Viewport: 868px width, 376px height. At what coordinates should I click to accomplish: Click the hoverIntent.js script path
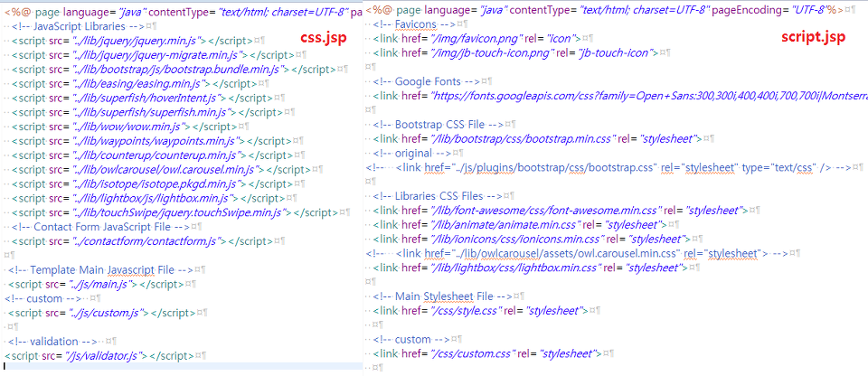(148, 98)
